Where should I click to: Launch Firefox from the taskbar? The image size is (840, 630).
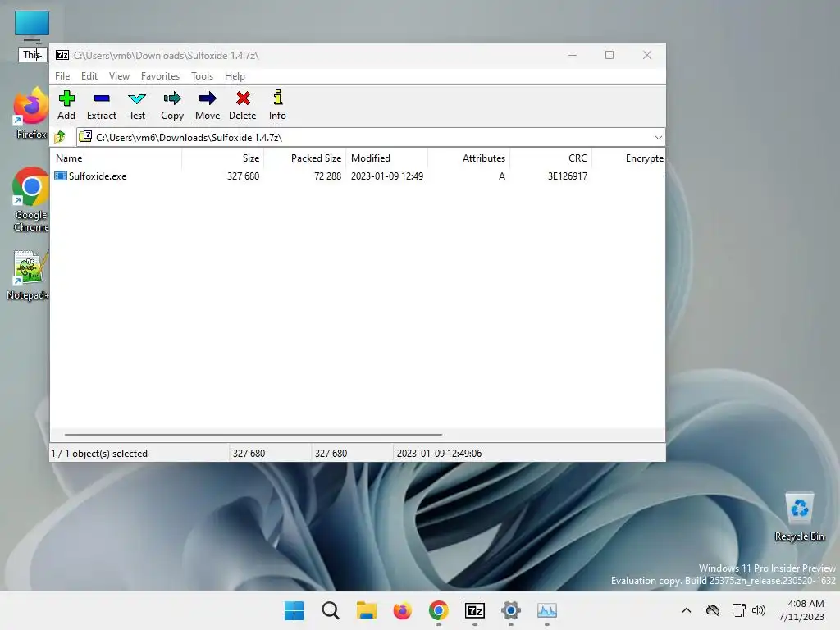[x=402, y=610]
